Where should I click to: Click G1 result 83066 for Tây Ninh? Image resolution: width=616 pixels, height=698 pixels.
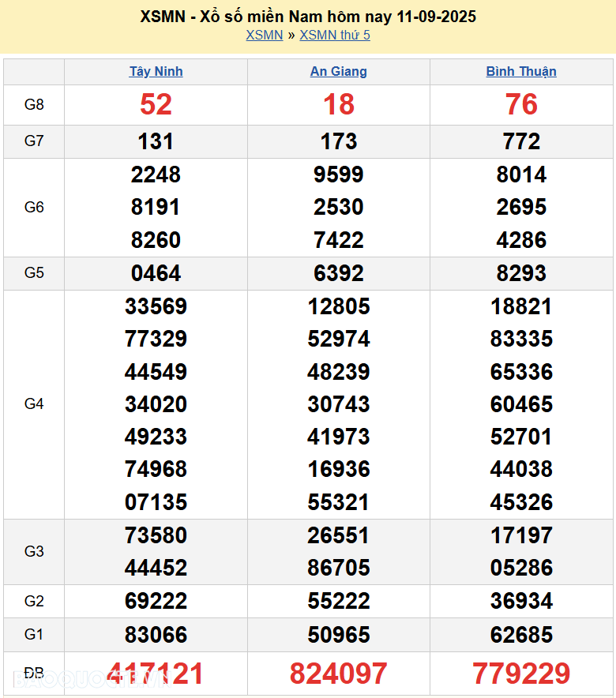(156, 635)
